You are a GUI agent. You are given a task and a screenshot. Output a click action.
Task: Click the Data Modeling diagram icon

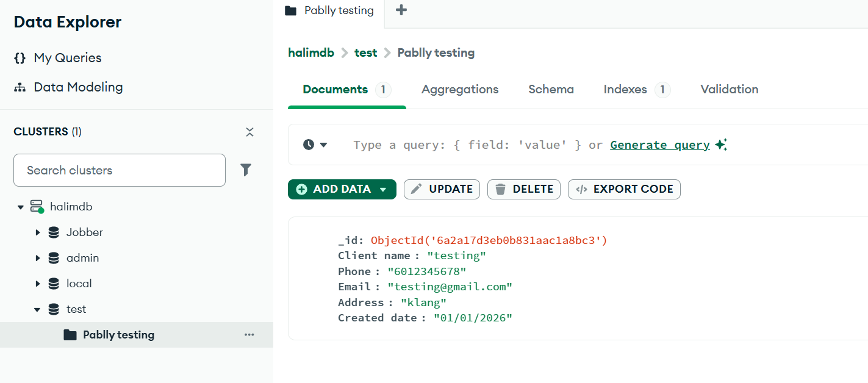[20, 87]
